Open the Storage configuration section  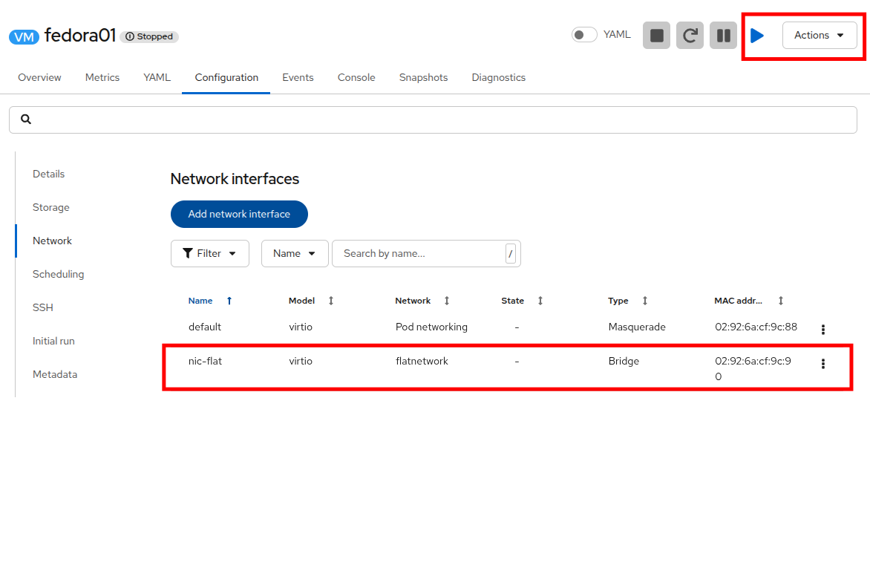pyautogui.click(x=51, y=207)
